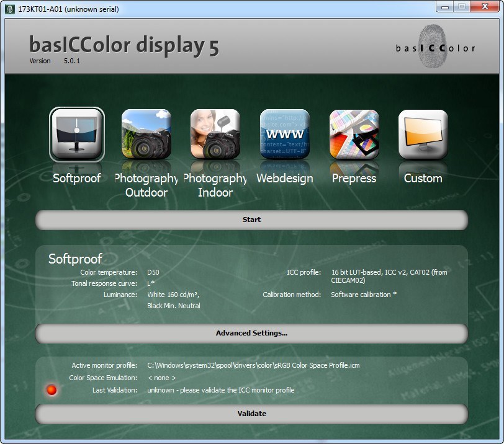Screen dimensions: 504x444
Task: Start the calibration with Start button
Action: tap(251, 220)
